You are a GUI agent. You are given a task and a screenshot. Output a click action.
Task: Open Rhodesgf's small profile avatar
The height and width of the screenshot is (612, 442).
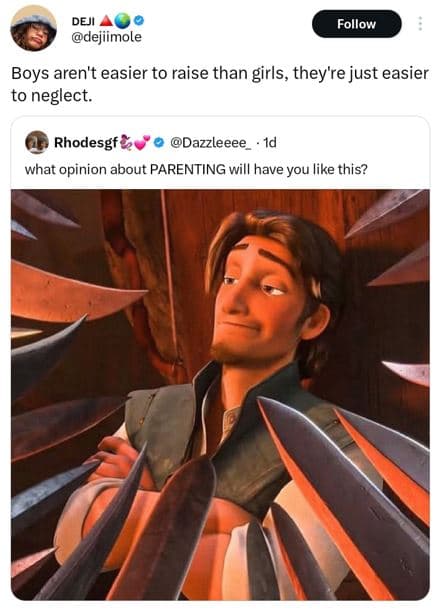pos(36,142)
